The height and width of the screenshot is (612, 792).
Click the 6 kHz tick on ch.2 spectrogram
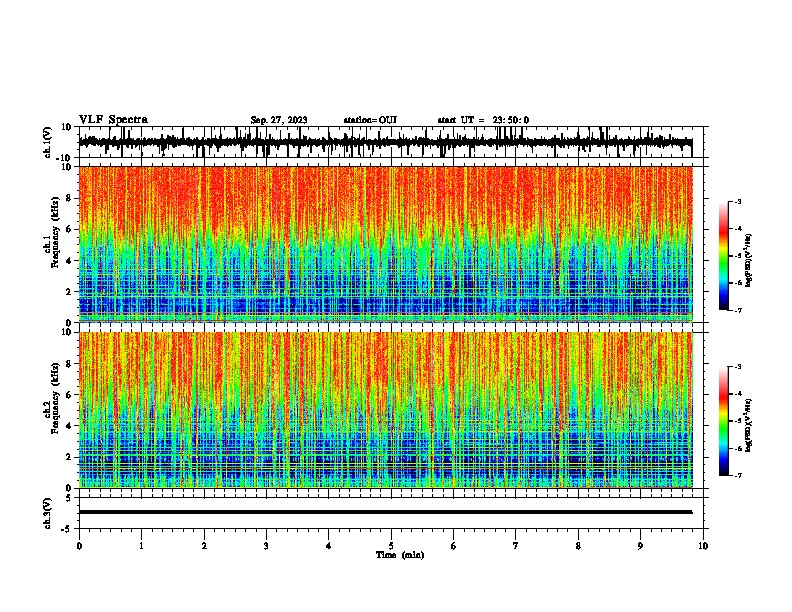click(x=70, y=395)
